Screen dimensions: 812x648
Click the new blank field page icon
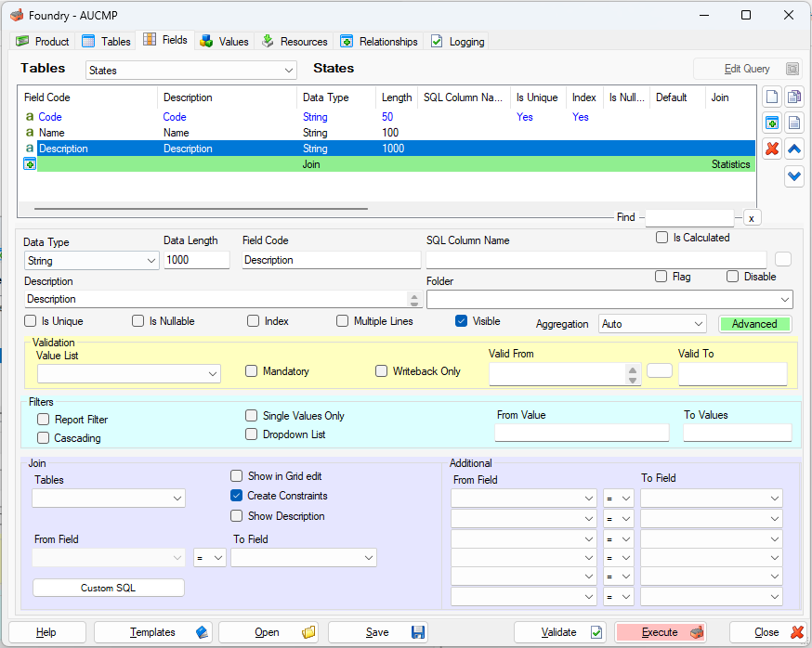772,97
